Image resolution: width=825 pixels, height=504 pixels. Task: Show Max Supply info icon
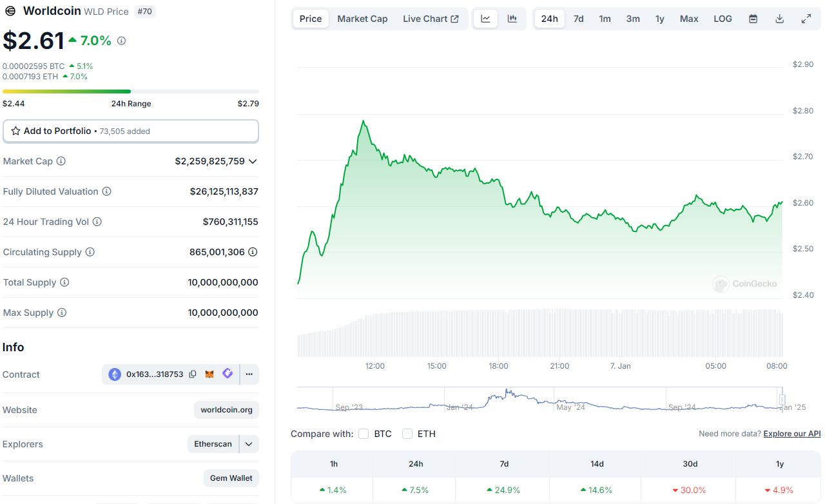(x=62, y=313)
